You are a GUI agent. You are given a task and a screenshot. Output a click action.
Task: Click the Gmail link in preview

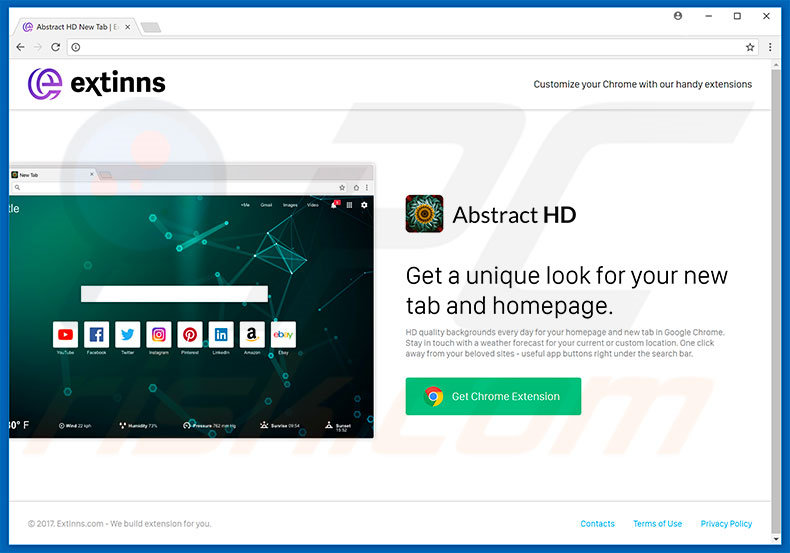266,205
